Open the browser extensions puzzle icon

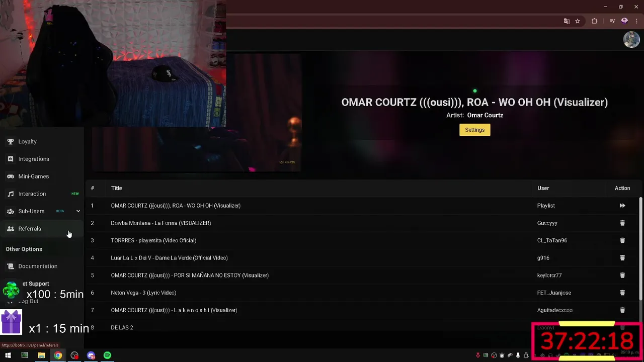tap(595, 21)
